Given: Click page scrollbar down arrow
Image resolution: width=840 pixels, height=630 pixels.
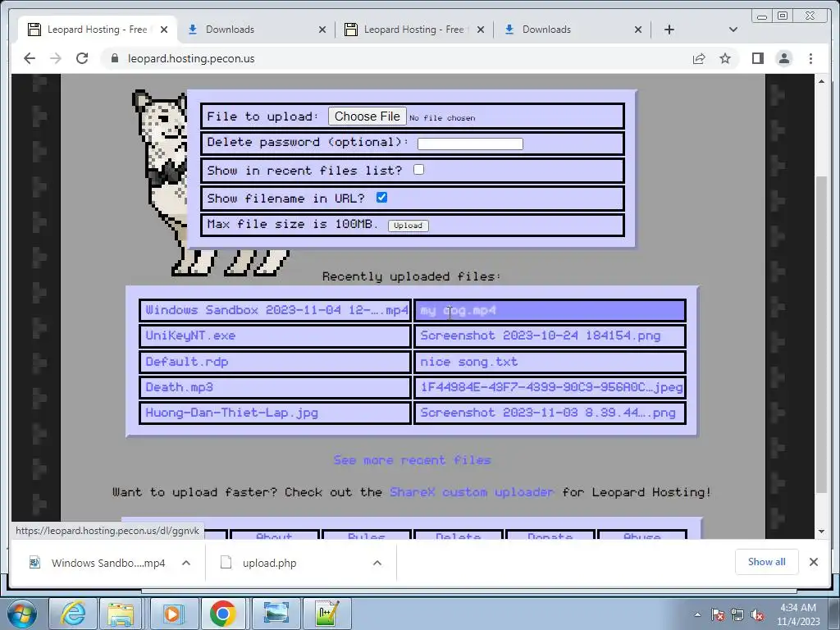Looking at the screenshot, I should (821, 532).
